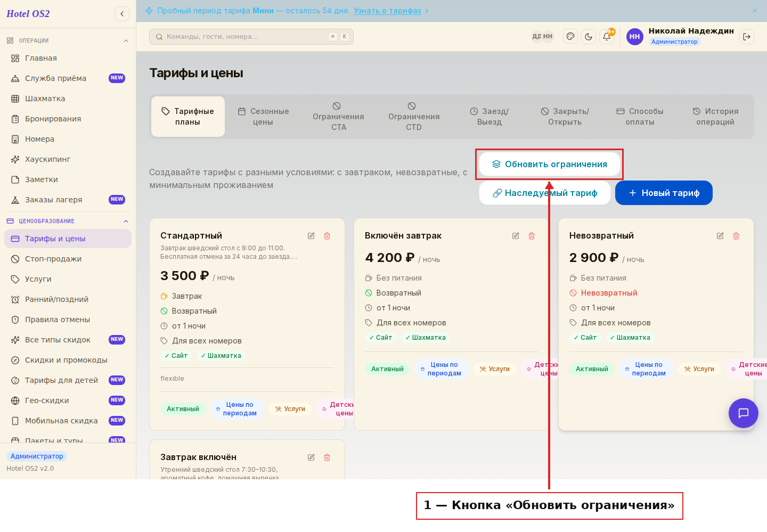This screenshot has width=767, height=532.
Task: Dismiss the trial period banner
Action: [755, 11]
